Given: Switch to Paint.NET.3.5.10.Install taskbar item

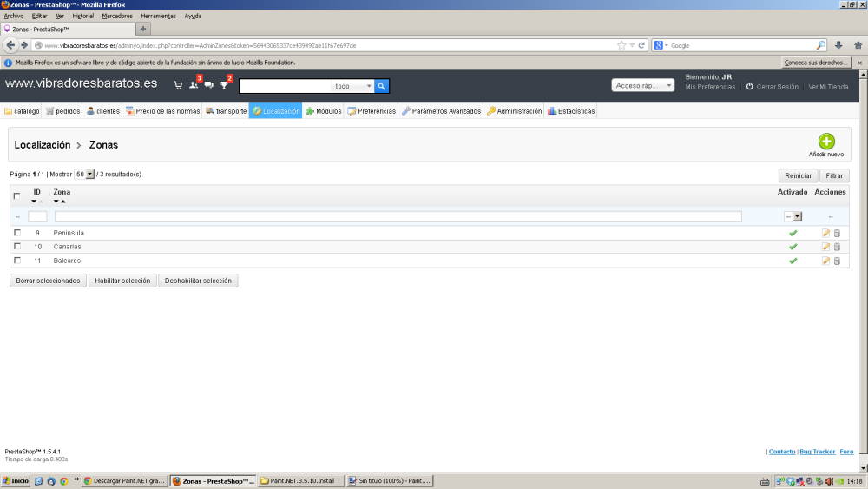Looking at the screenshot, I should 301,480.
